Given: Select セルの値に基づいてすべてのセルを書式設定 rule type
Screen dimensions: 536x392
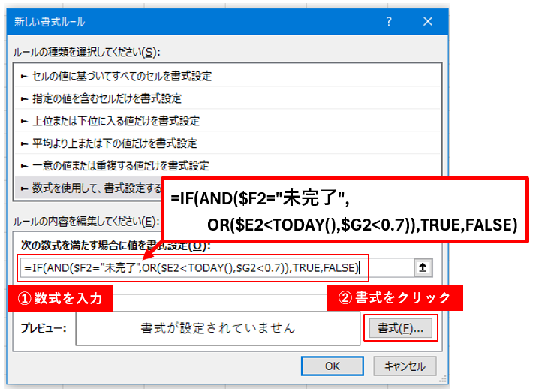Looking at the screenshot, I should (120, 76).
